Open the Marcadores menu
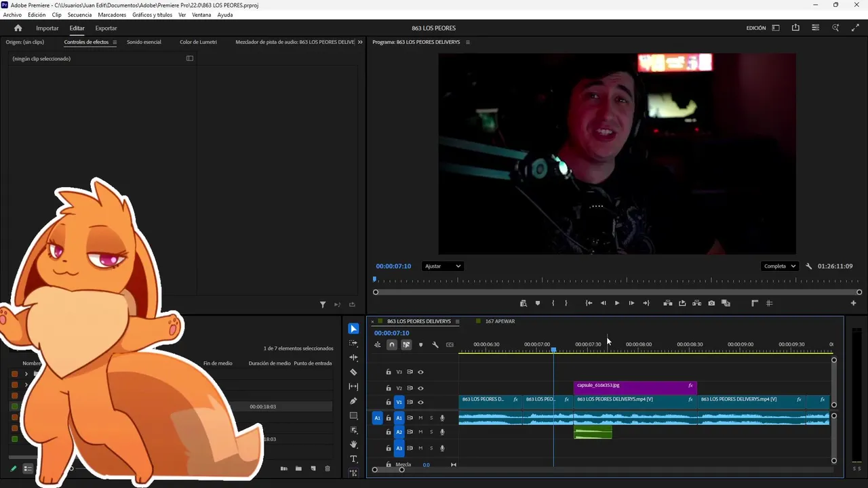Screen dimensions: 868x488 click(x=112, y=15)
